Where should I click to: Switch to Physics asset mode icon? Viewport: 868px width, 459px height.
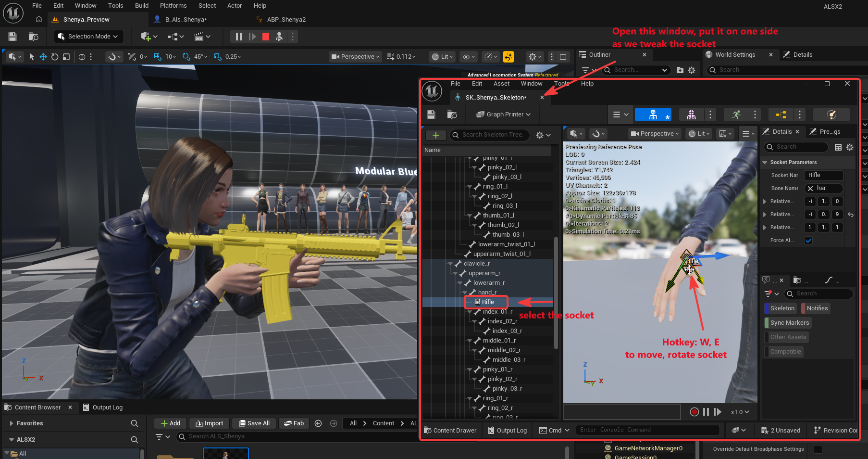tap(831, 115)
